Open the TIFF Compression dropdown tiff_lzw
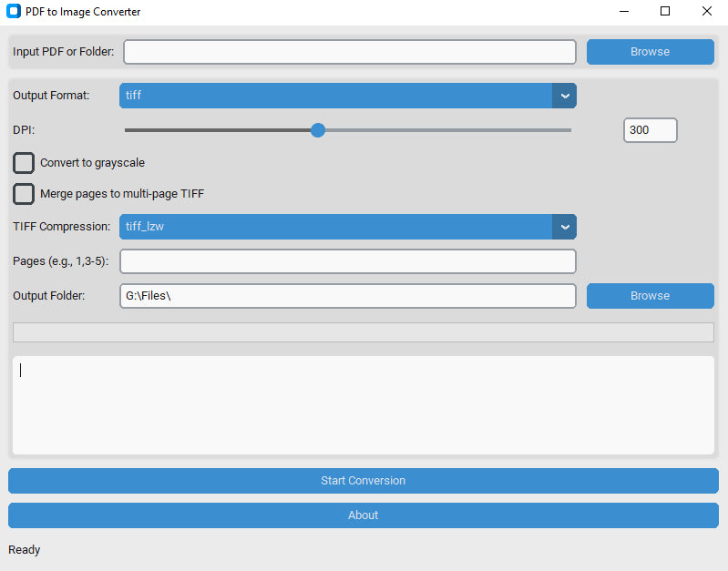Screen dimensions: 728x571 click(x=348, y=227)
